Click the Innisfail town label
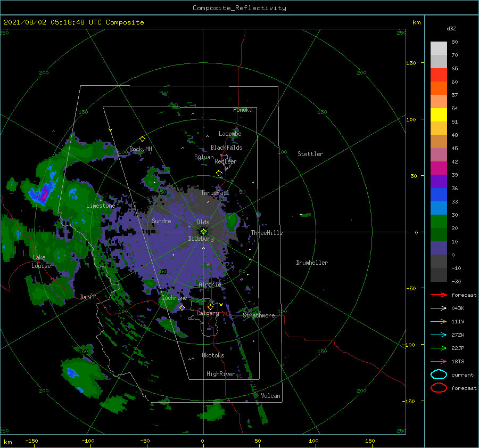479x448 pixels. tap(215, 193)
